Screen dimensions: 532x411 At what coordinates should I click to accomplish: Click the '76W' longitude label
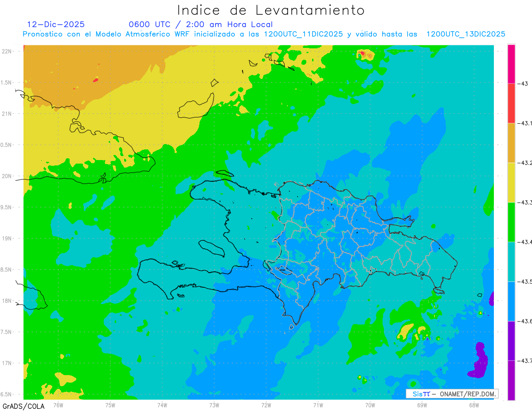point(58,405)
